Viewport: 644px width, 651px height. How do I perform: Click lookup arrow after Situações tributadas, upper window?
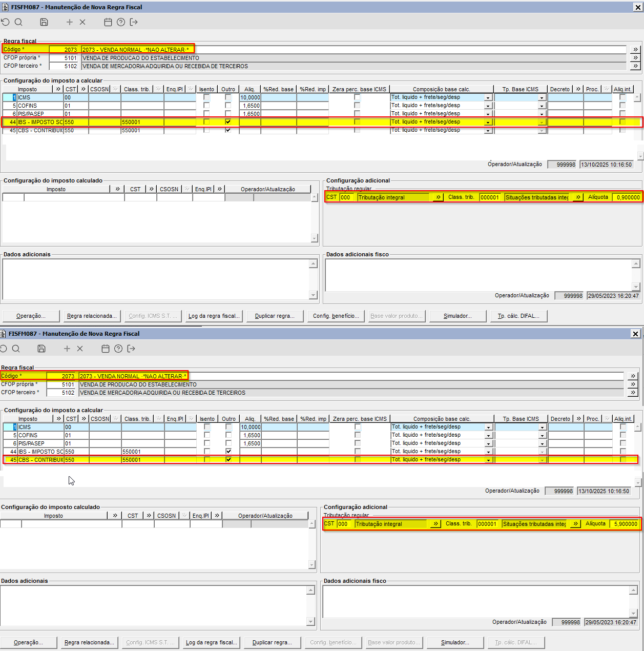[x=578, y=197]
